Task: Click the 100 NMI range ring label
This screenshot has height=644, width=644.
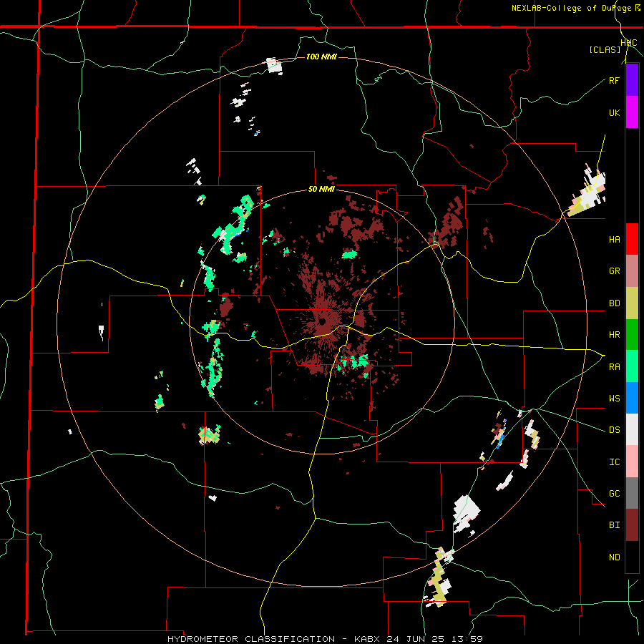Action: pyautogui.click(x=321, y=57)
